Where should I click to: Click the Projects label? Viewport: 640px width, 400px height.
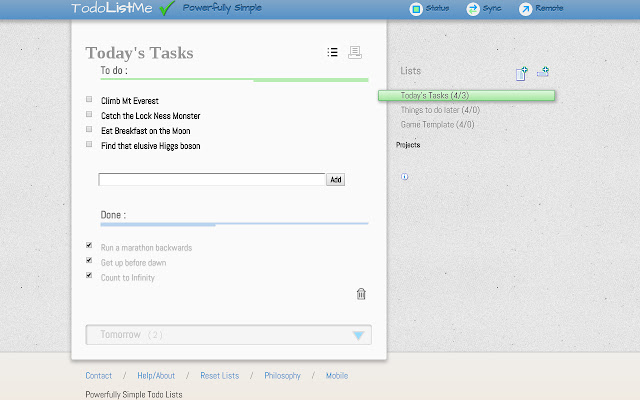pos(408,145)
